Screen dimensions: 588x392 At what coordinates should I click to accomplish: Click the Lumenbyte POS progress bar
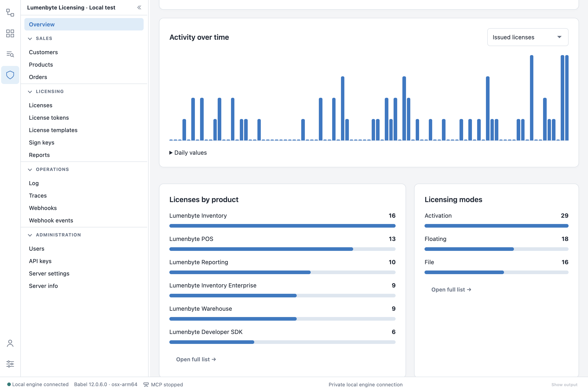point(282,249)
